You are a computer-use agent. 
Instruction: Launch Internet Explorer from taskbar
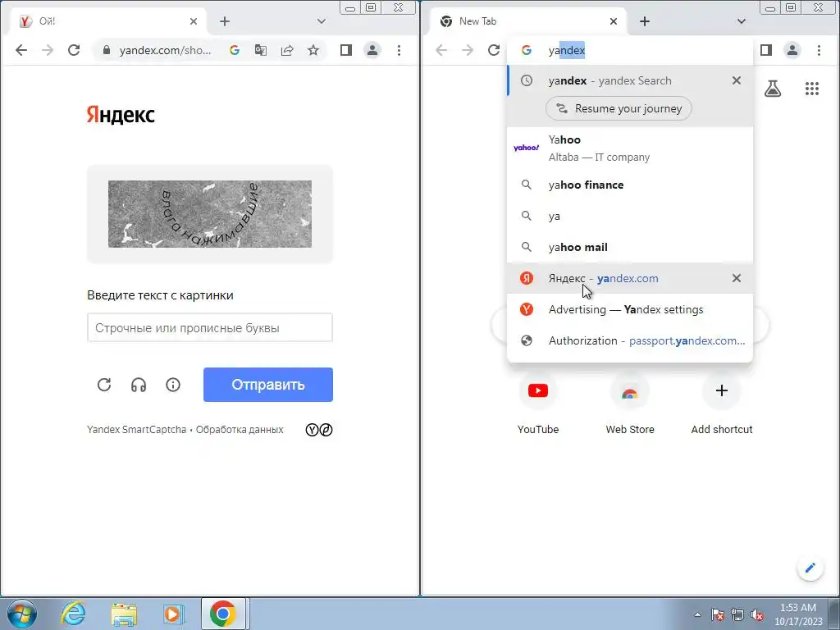tap(73, 614)
